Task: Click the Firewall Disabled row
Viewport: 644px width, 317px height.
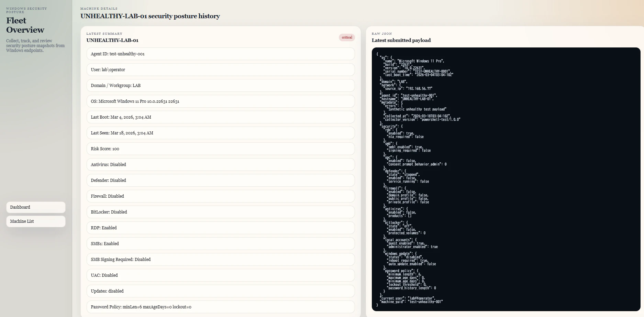Action: tap(221, 196)
